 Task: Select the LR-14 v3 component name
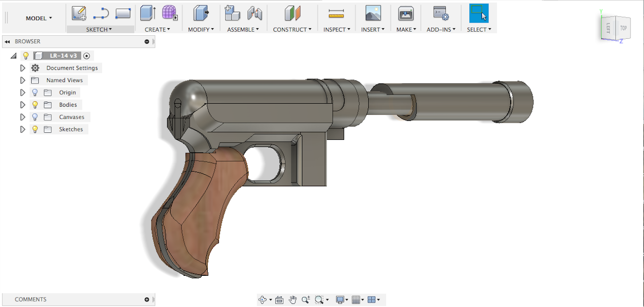(x=63, y=56)
